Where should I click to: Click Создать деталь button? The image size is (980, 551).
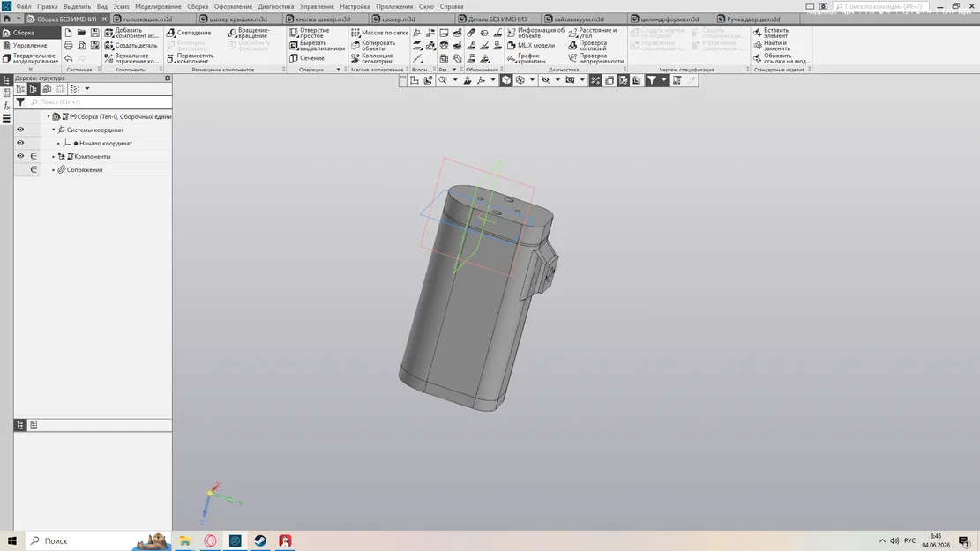[x=131, y=46]
